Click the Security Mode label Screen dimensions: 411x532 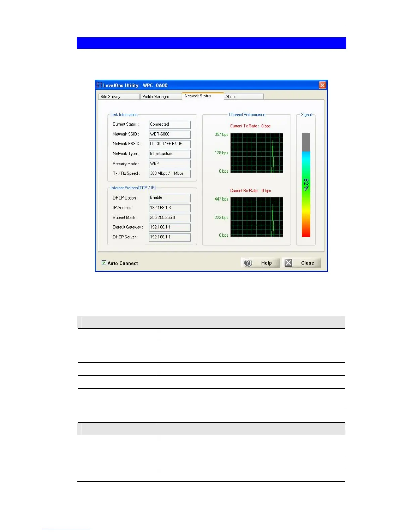[x=126, y=164]
